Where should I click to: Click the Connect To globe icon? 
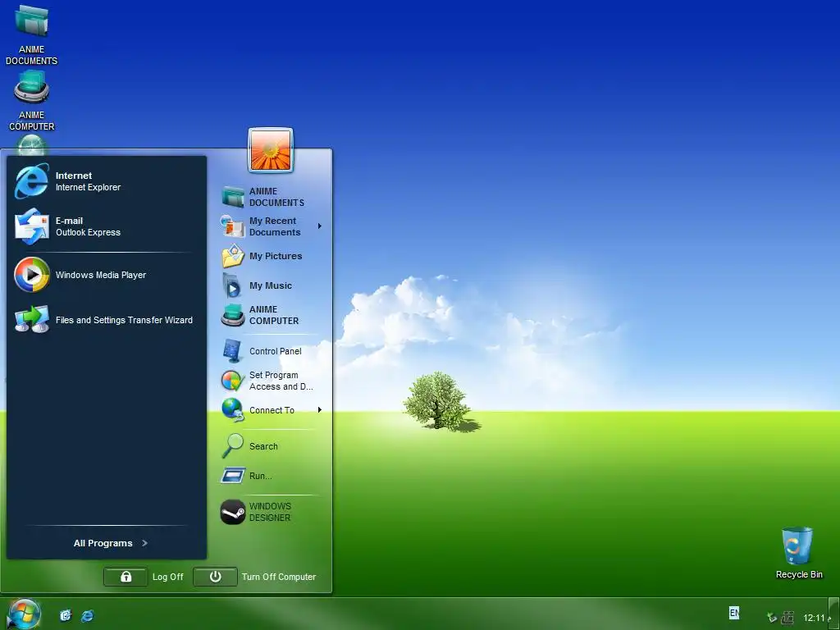click(x=232, y=410)
